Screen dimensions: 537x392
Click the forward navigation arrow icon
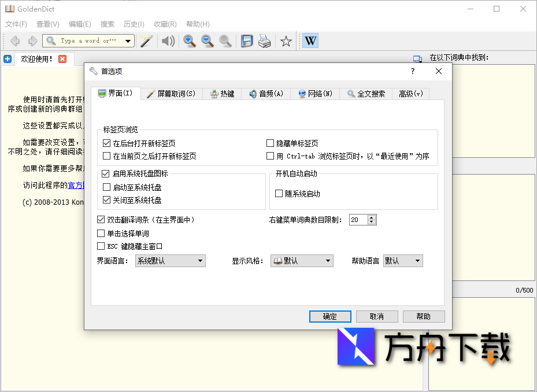[33, 40]
